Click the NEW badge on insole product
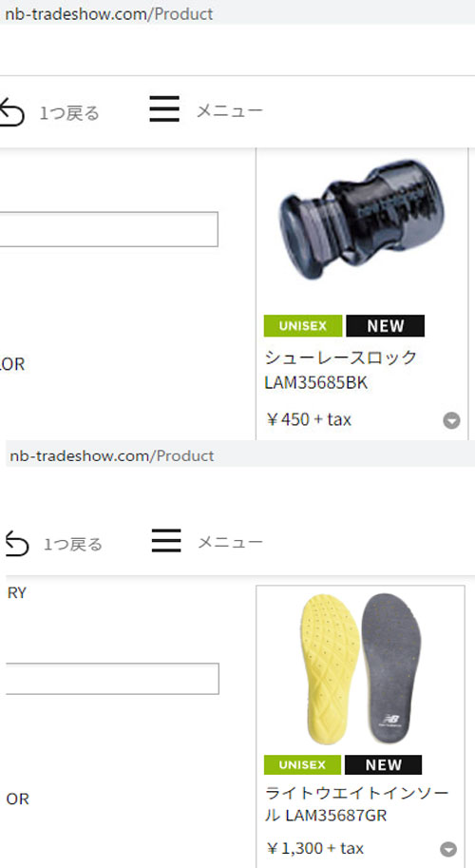 point(383,764)
